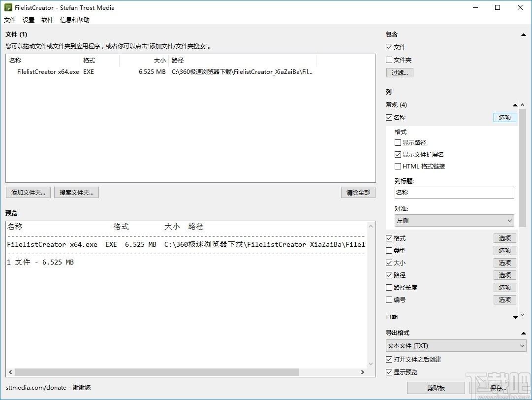
Task: Toggle the 名称 column checkbox
Action: coord(389,117)
